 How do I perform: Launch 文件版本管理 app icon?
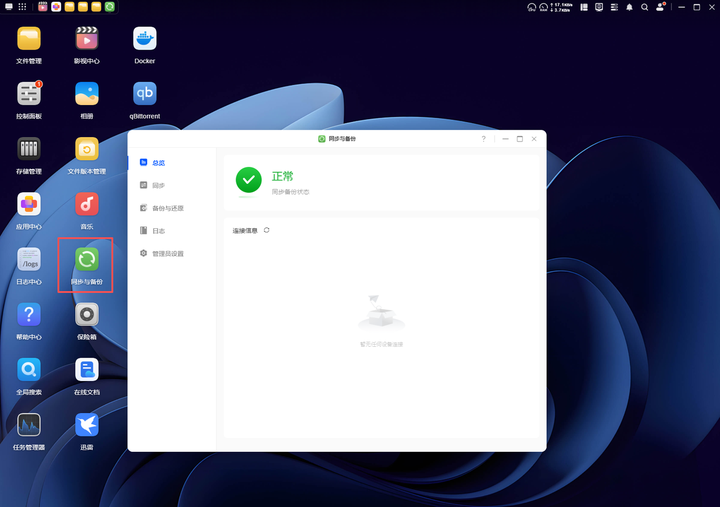point(87,149)
